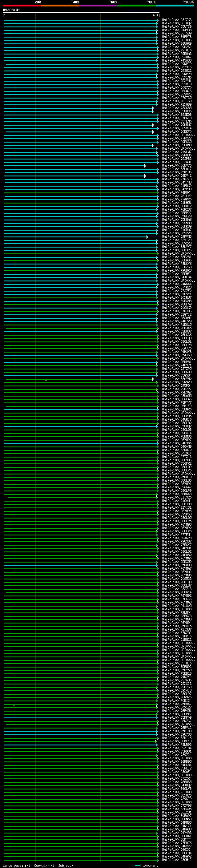Image resolution: width=197 pixels, height=868 pixels.
Task: Open the UniRef100_C1IS26 hit link
Action: click(x=176, y=497)
